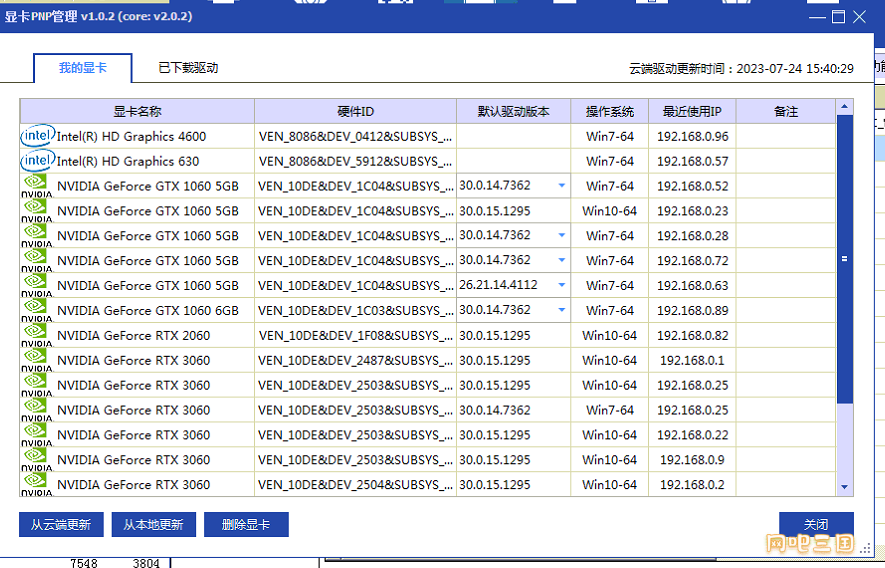Click the scroll-down arrow of the table scrollbar
This screenshot has height=568, width=885.
[x=844, y=486]
